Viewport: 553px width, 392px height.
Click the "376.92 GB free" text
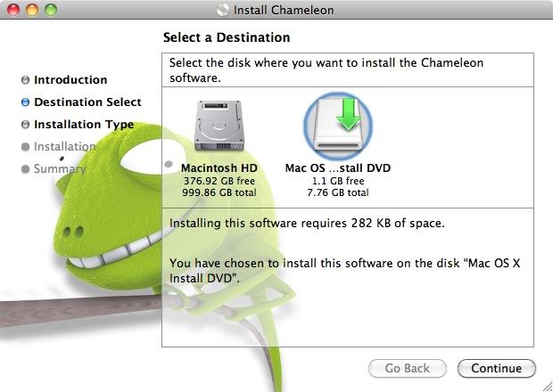click(x=219, y=181)
